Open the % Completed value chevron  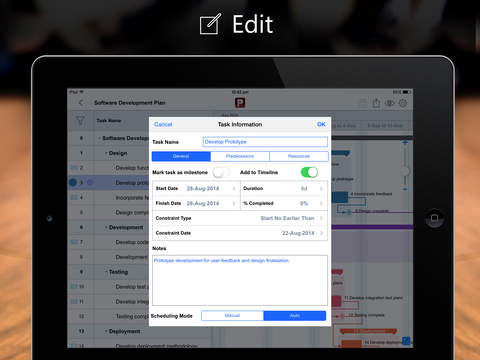322,203
